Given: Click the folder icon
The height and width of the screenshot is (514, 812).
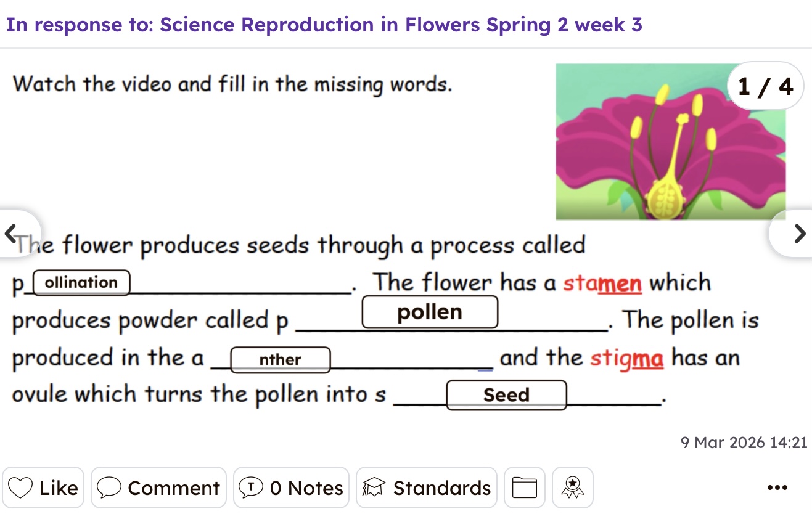Looking at the screenshot, I should click(x=525, y=487).
